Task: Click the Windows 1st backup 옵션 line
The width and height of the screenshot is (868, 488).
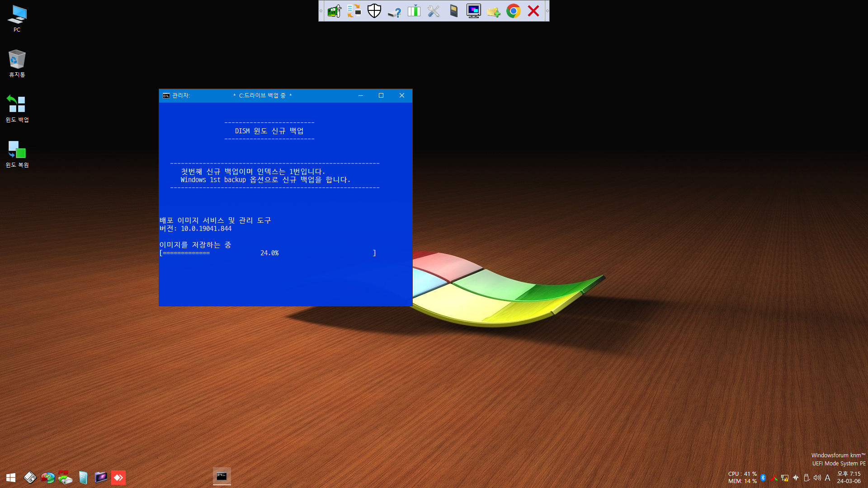Action: click(265, 180)
